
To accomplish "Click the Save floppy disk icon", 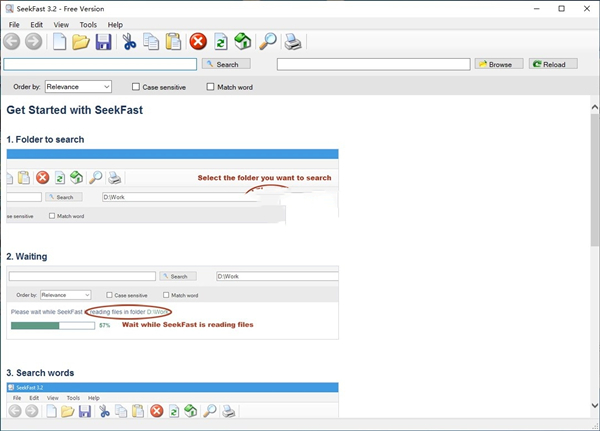I will point(102,41).
